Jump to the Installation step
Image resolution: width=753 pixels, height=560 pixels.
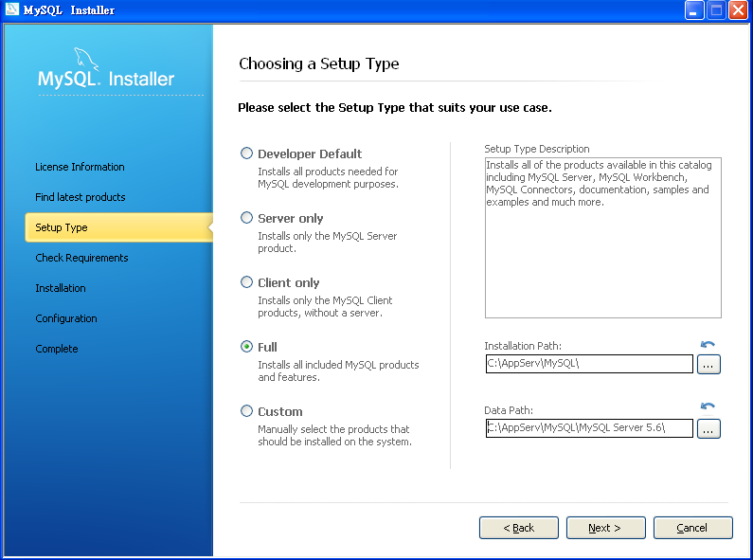coord(61,288)
